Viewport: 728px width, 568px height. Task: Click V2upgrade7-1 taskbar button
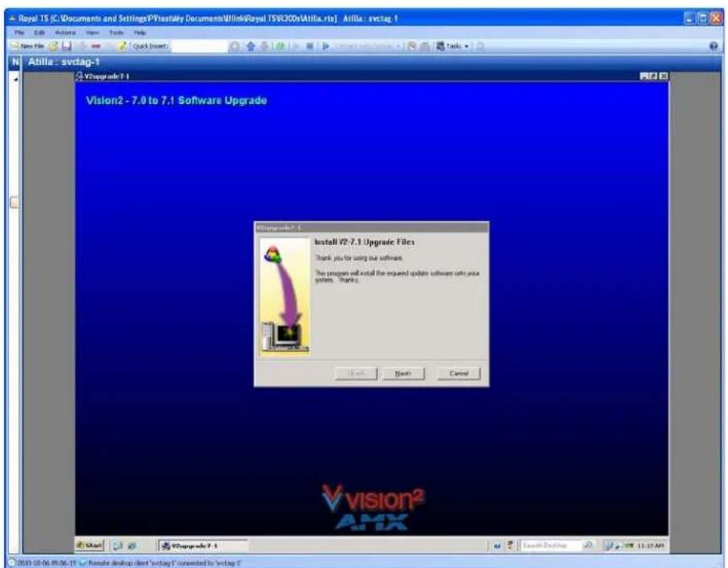point(203,546)
